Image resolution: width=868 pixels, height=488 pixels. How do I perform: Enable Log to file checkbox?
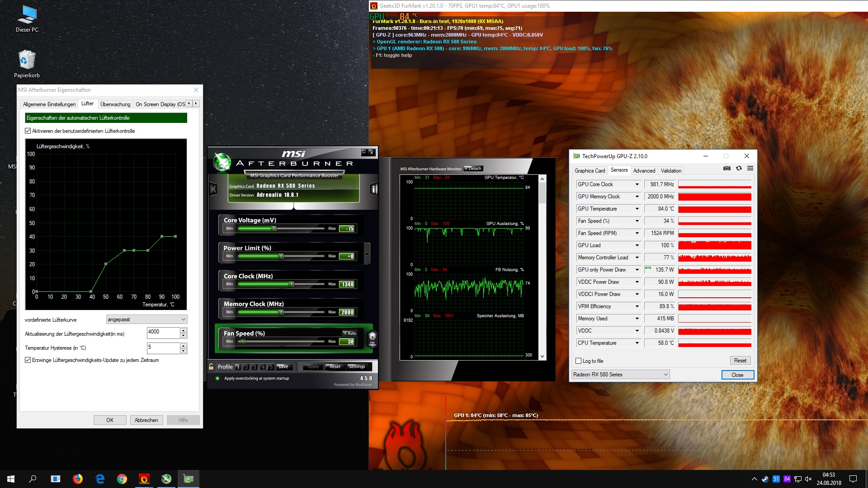pyautogui.click(x=578, y=361)
